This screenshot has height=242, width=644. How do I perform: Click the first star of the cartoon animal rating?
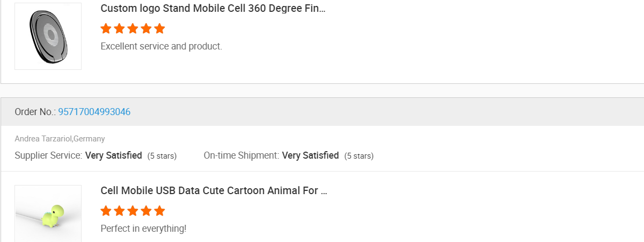coord(106,211)
